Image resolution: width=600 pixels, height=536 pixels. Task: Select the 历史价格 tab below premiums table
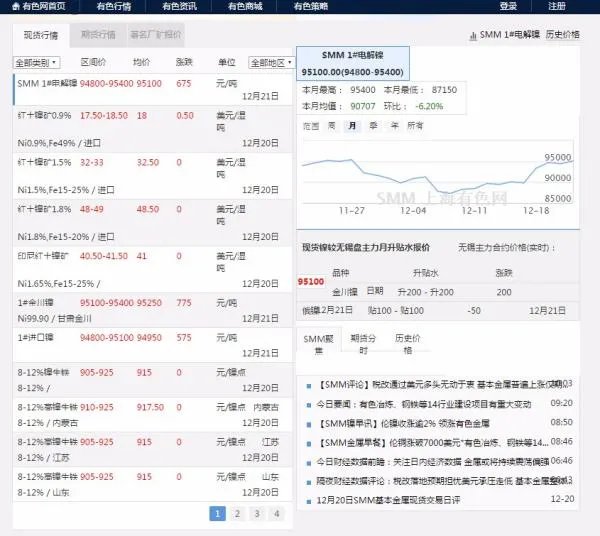[408, 344]
